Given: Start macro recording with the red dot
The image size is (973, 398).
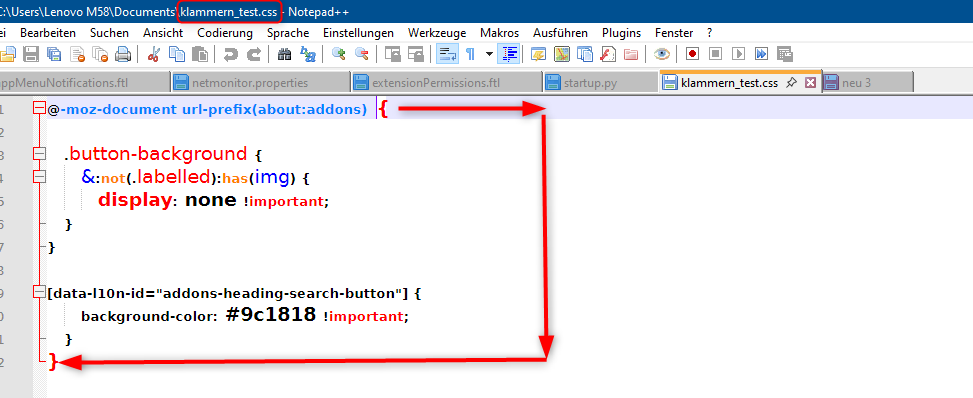Looking at the screenshot, I should (693, 55).
